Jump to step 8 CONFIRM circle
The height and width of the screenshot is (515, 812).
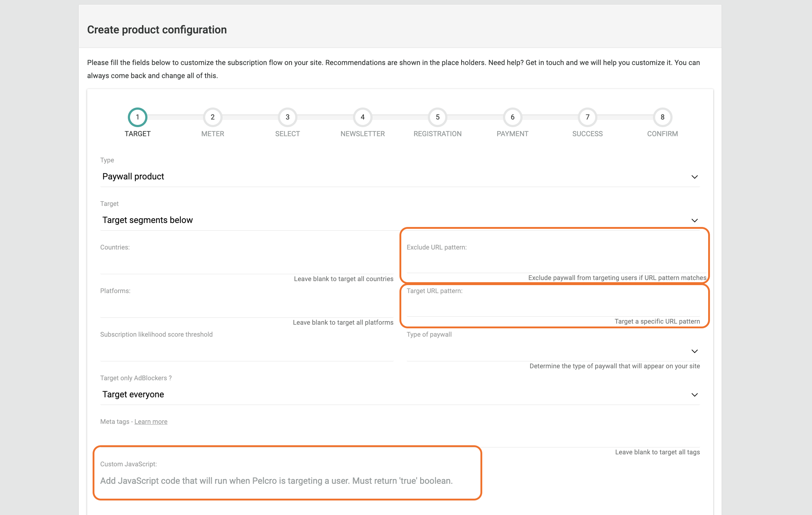662,117
